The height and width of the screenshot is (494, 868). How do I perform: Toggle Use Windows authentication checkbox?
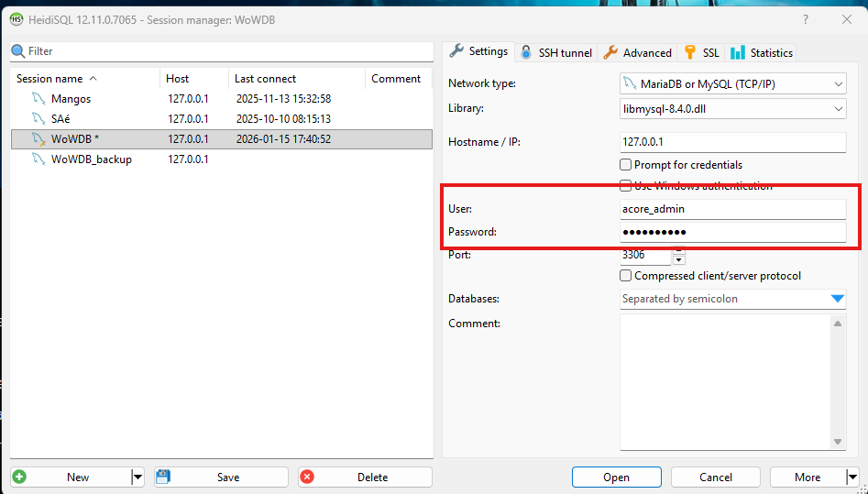pyautogui.click(x=625, y=185)
